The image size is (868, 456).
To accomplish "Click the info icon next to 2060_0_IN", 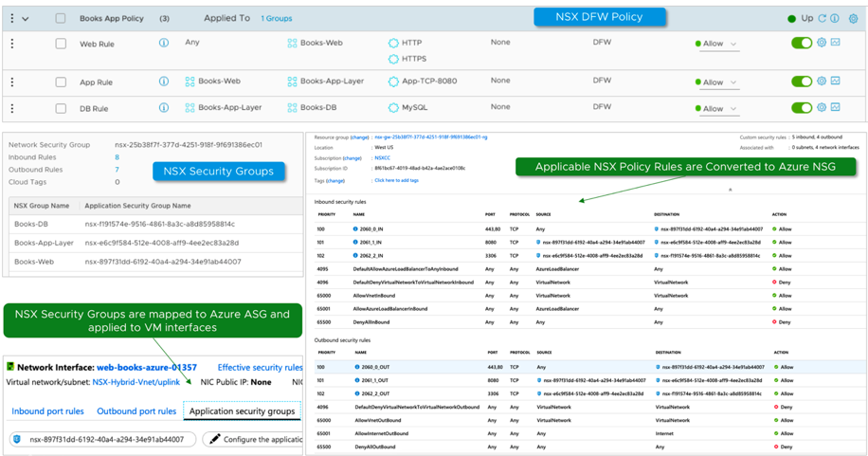I will [355, 228].
